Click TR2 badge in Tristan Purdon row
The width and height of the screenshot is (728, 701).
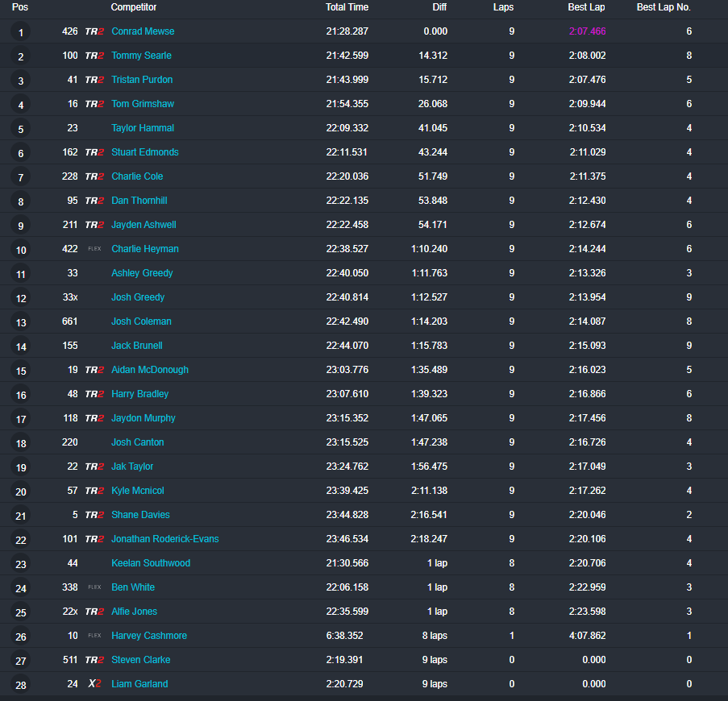94,80
